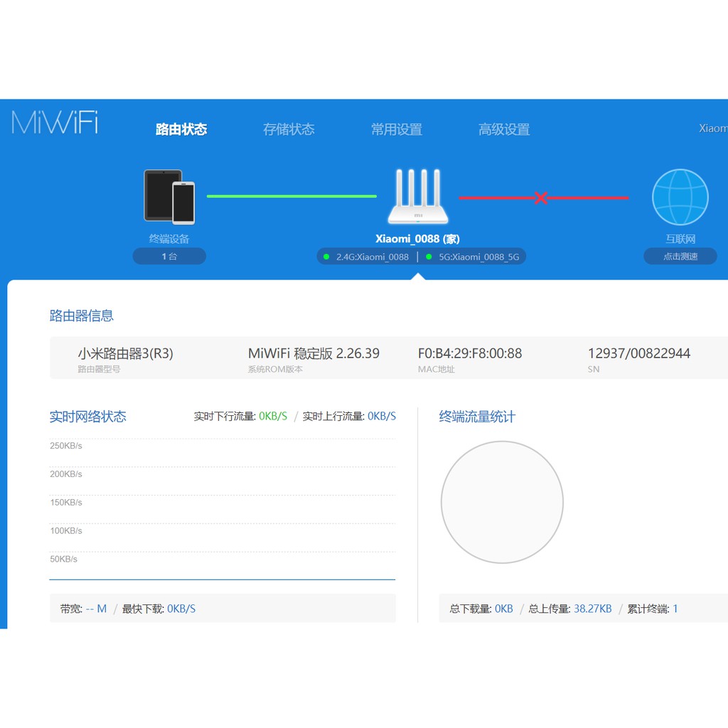Open the 常用设置 tab
This screenshot has width=728, height=728.
click(397, 129)
